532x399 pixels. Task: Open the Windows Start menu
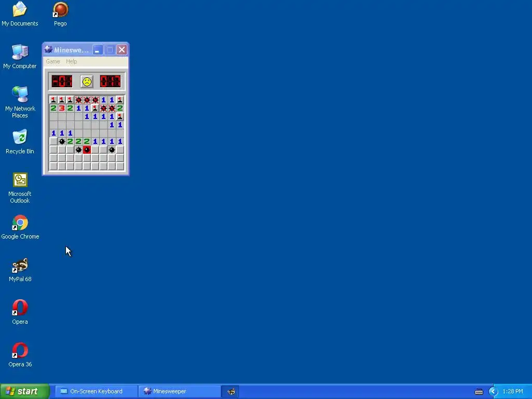[25, 391]
